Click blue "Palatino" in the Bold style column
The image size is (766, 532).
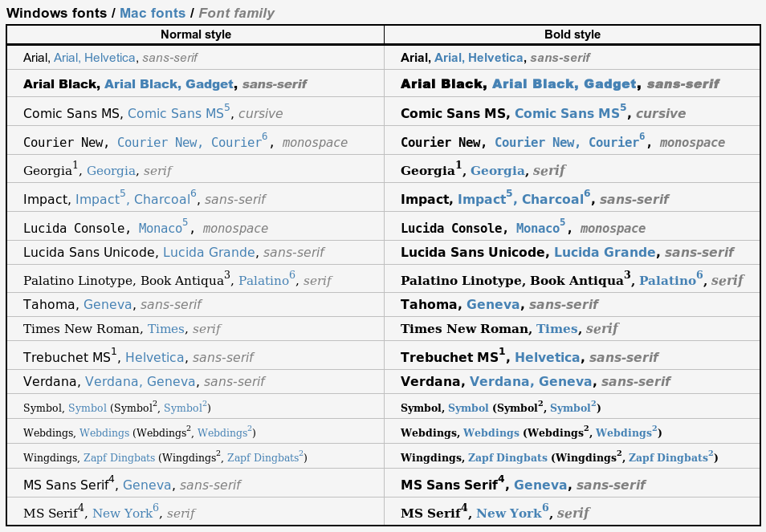pos(666,281)
